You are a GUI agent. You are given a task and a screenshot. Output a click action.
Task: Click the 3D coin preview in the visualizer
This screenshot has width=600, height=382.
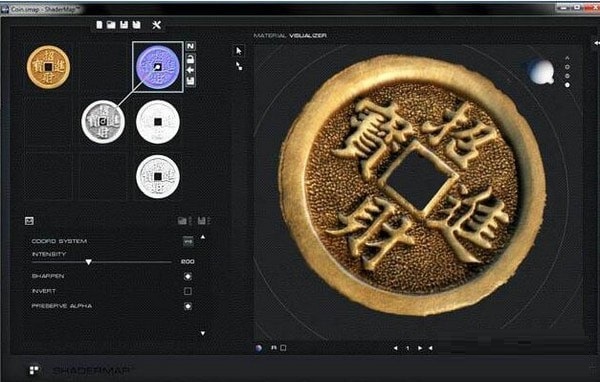coord(412,186)
